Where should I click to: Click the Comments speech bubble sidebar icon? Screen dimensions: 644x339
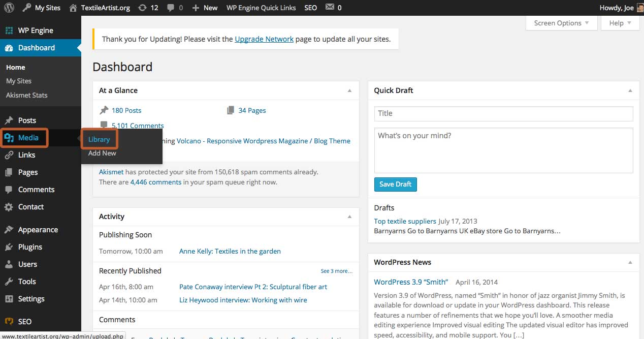[x=9, y=190]
